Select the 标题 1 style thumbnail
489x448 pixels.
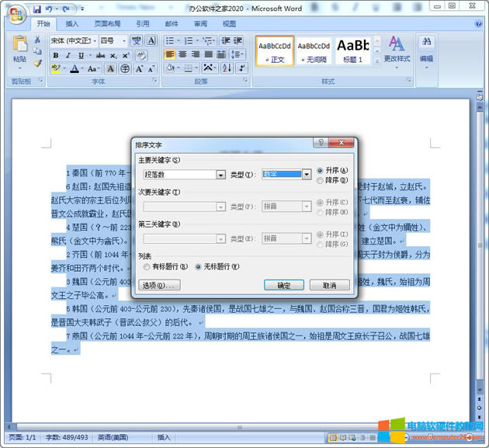353,50
